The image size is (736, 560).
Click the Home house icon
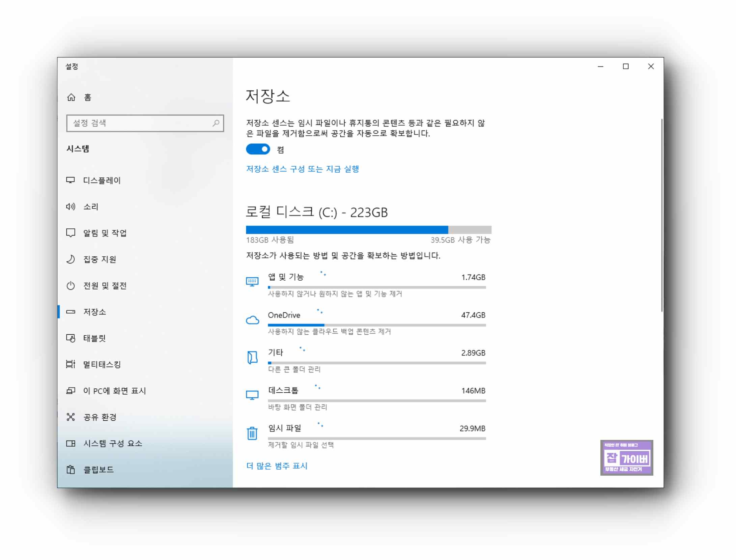click(x=71, y=97)
